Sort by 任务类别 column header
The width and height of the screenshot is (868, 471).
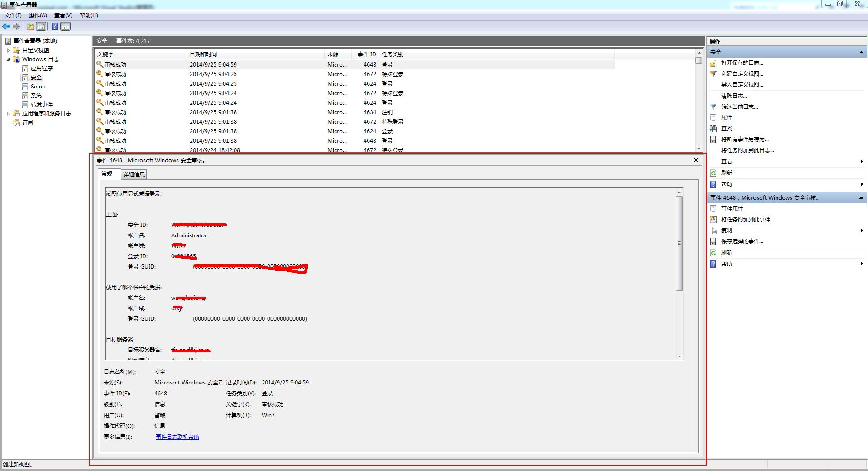tap(497, 54)
